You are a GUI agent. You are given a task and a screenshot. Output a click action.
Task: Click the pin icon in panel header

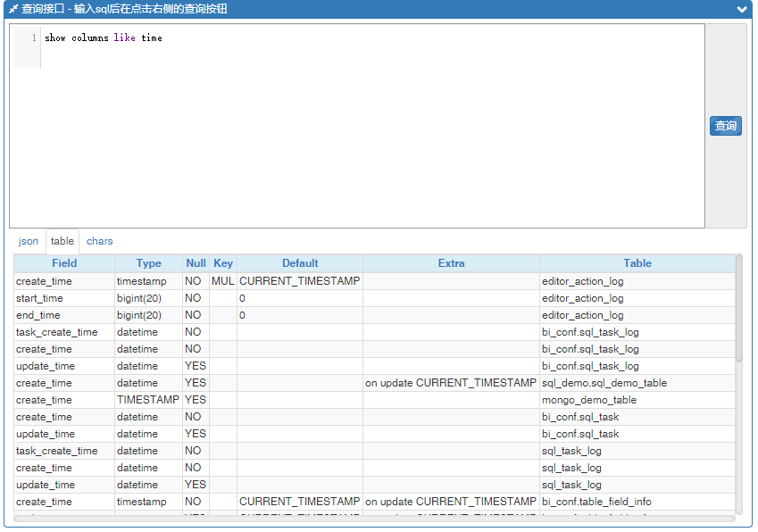[x=13, y=9]
